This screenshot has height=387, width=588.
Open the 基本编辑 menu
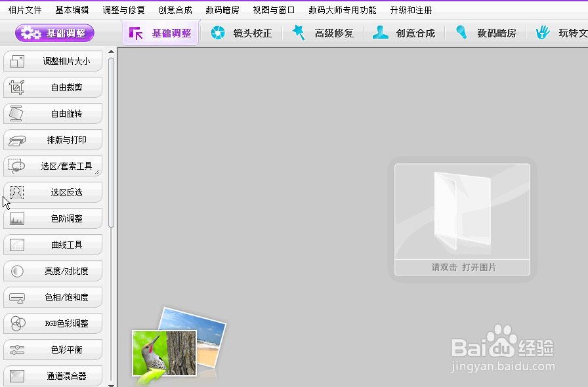72,10
